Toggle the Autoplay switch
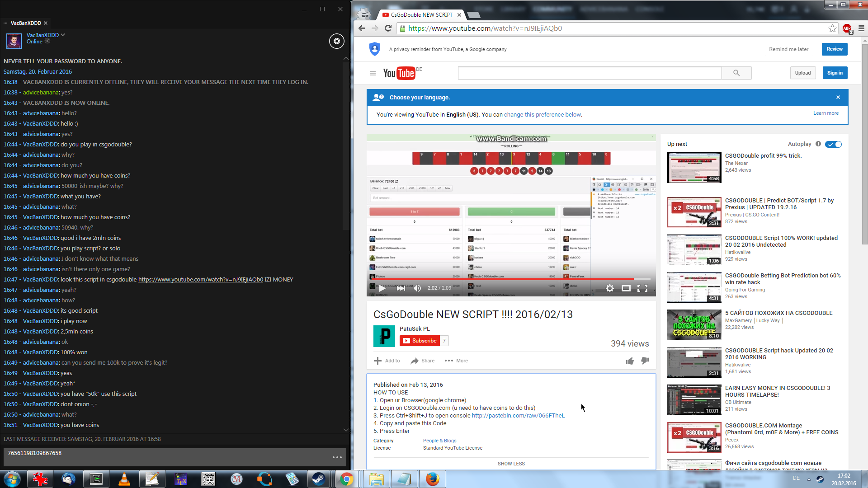The image size is (868, 488). click(833, 144)
